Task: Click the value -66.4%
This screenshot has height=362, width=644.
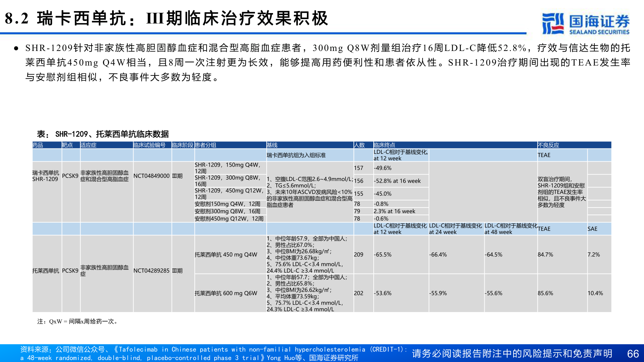Action: [x=438, y=255]
